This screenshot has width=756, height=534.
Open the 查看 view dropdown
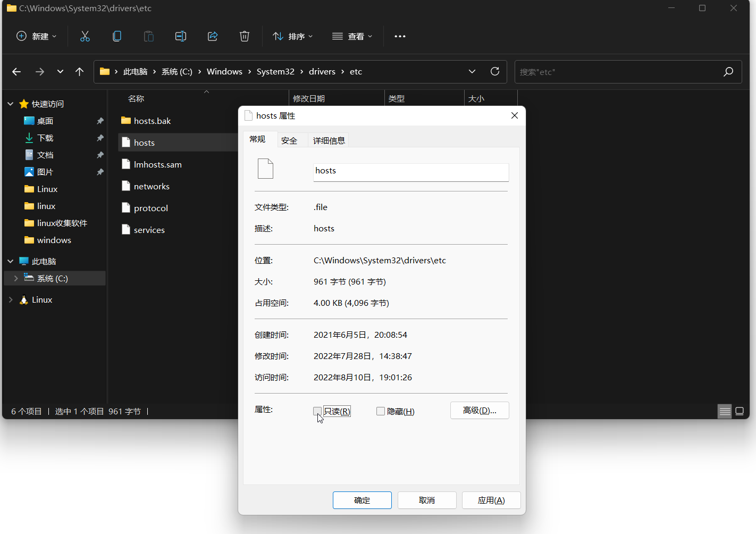click(x=352, y=36)
